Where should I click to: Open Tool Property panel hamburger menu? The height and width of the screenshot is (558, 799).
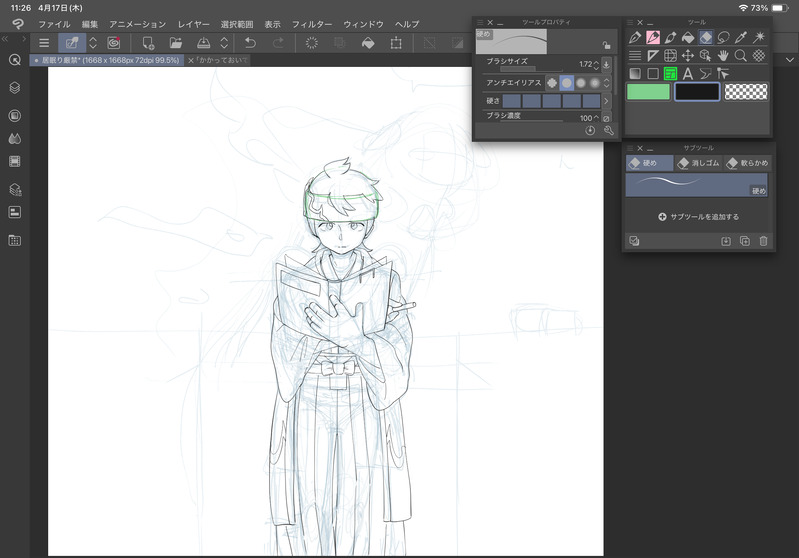click(x=480, y=23)
